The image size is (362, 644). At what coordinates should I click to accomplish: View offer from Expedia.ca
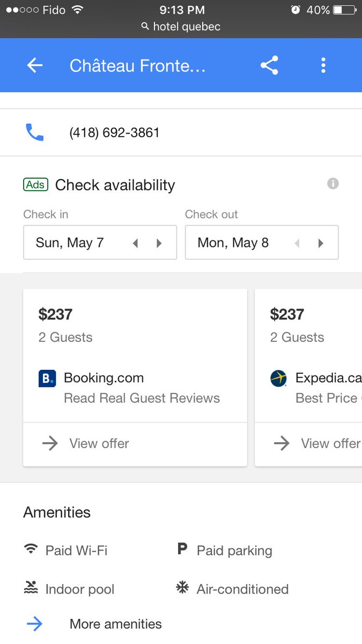tap(322, 443)
